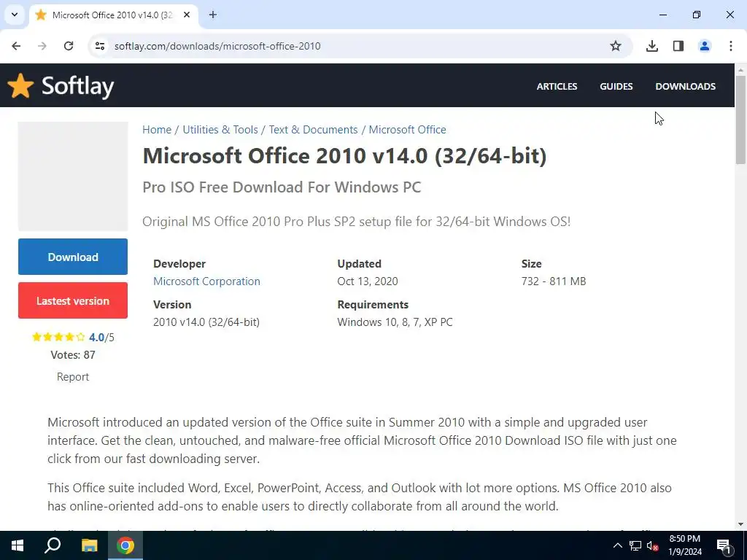Close the Microsoft Office 2010 tab
This screenshot has width=747, height=560.
pyautogui.click(x=187, y=15)
